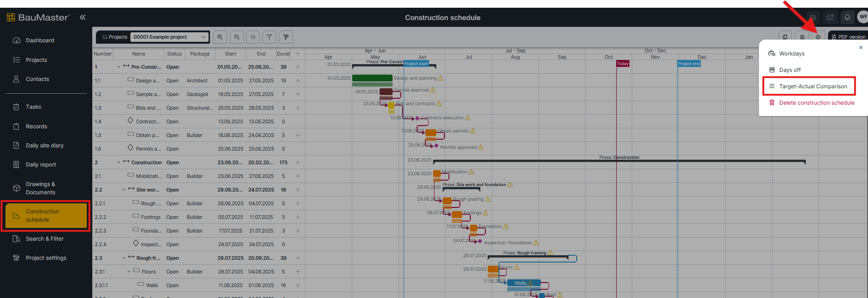Choose Workdays from settings menu
Viewport: 868px width, 298px height.
click(x=792, y=54)
